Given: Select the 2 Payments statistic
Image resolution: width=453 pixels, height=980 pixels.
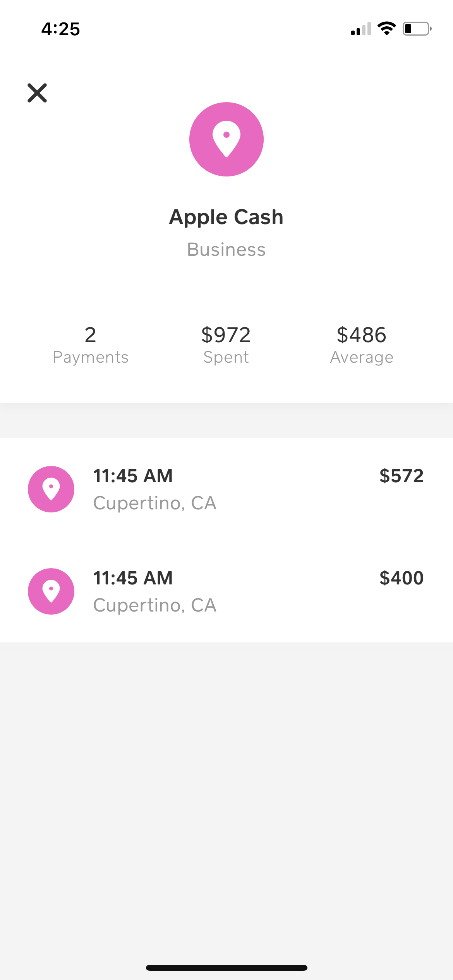Looking at the screenshot, I should click(91, 345).
